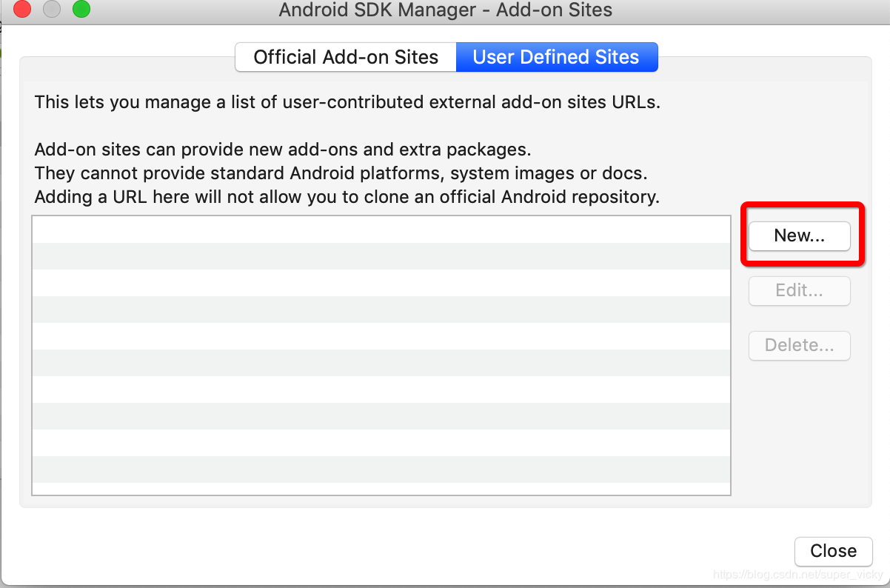Select the third empty row in sites list
Viewport: 890px width, 588px height.
coord(381,336)
